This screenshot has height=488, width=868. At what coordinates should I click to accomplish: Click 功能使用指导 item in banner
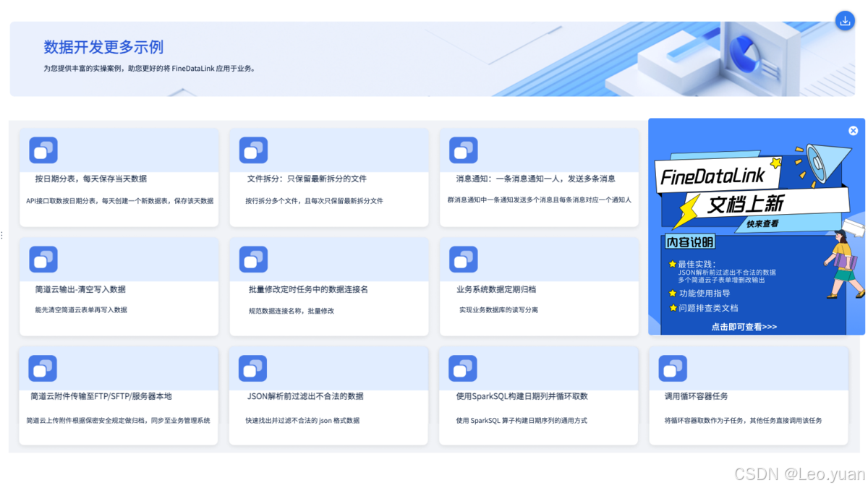click(x=705, y=294)
